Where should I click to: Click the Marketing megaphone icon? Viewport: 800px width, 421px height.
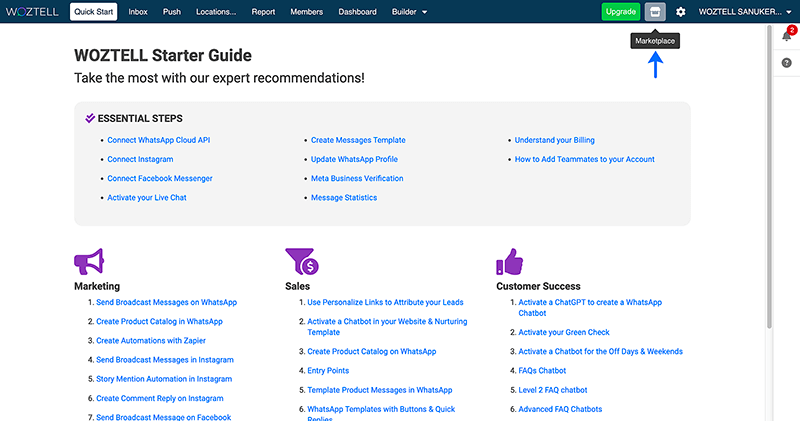[x=89, y=261]
